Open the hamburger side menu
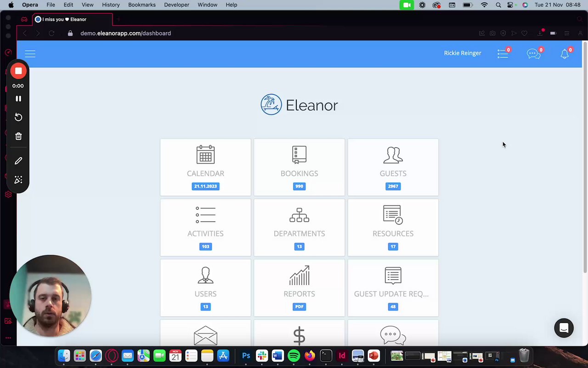Viewport: 588px width, 368px height. point(30,54)
